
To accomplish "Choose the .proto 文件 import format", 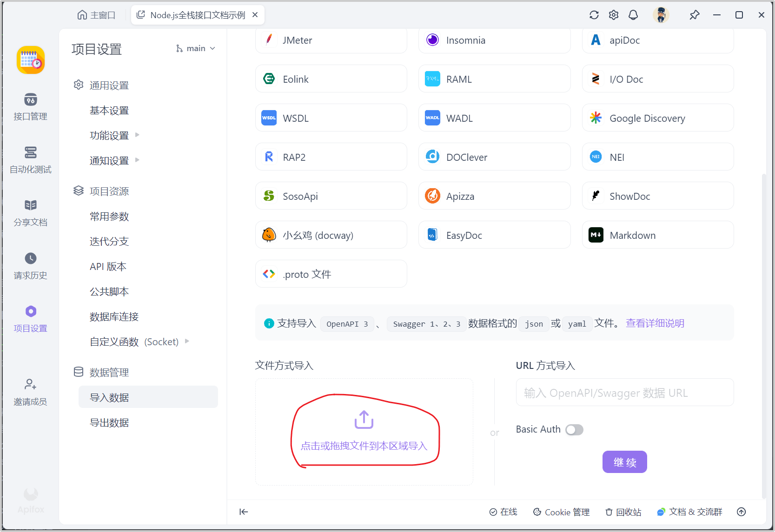I will [x=331, y=274].
